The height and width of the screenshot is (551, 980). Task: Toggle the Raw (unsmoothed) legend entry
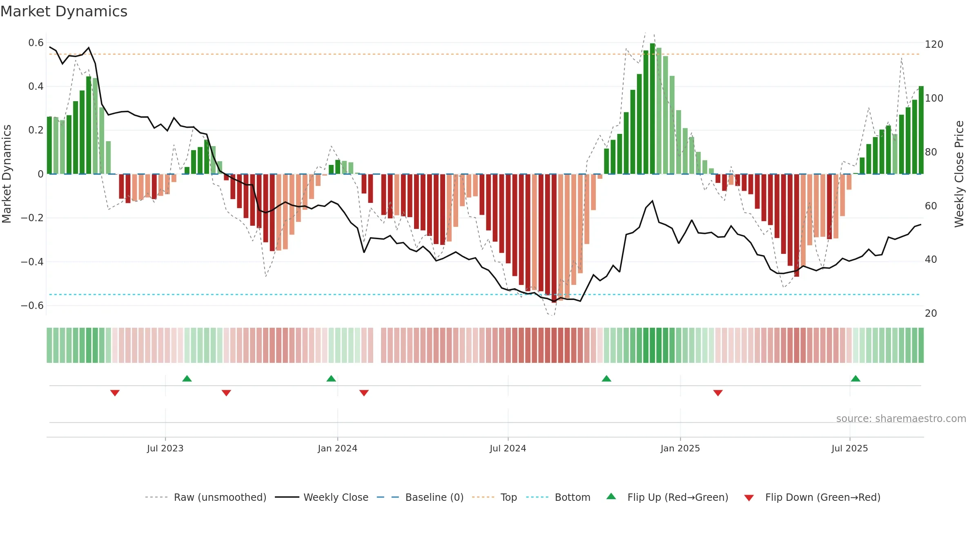pos(205,497)
